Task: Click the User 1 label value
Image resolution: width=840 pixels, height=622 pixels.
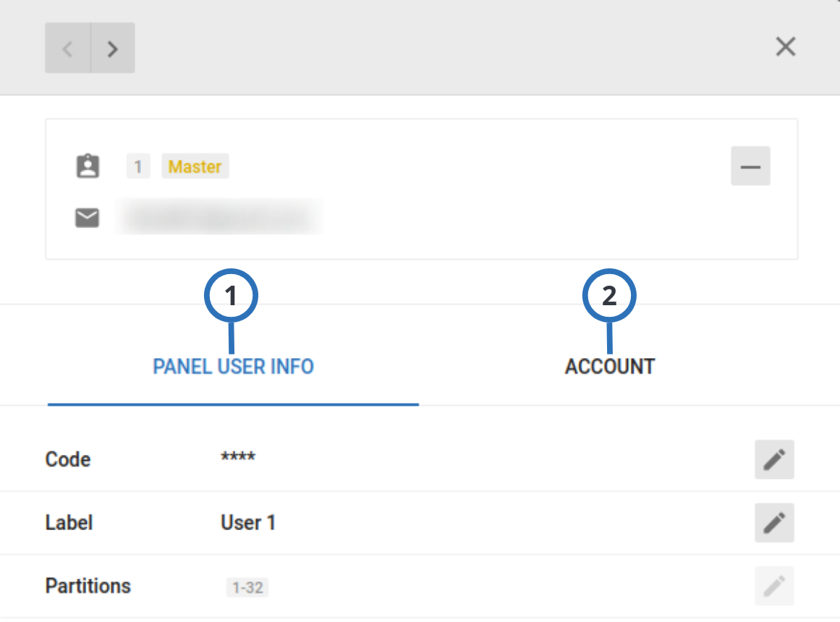Action: click(248, 522)
